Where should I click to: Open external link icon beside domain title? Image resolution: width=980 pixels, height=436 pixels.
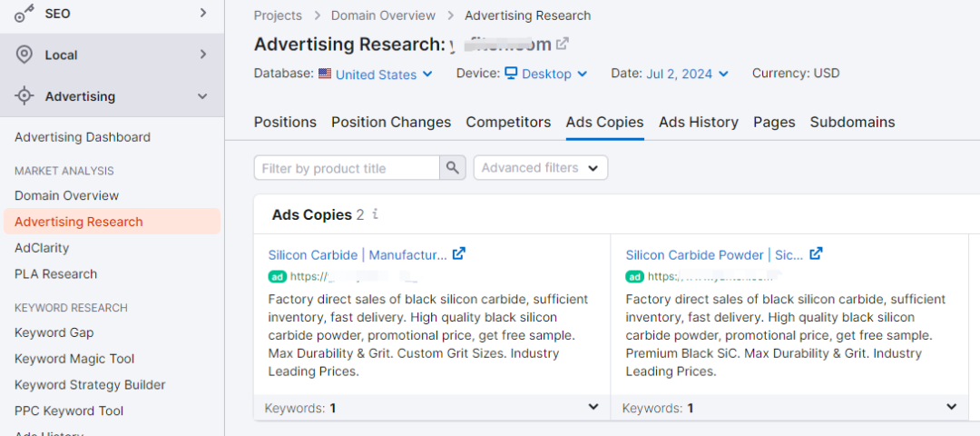[563, 44]
